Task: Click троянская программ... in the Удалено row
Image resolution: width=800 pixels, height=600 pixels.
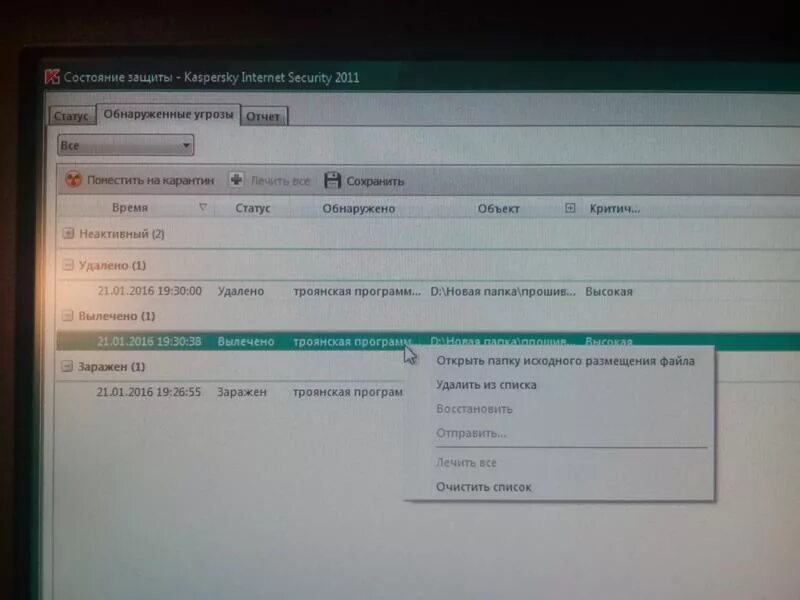Action: pos(357,291)
